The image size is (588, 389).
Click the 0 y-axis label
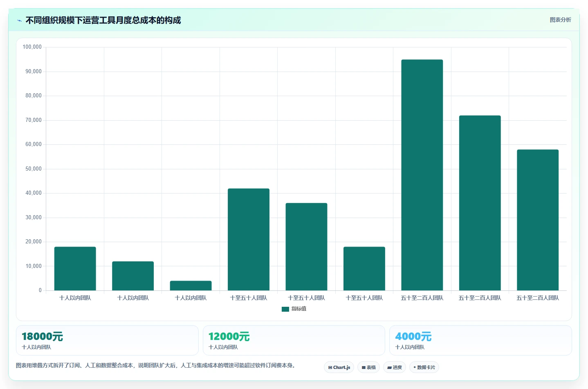pyautogui.click(x=40, y=290)
